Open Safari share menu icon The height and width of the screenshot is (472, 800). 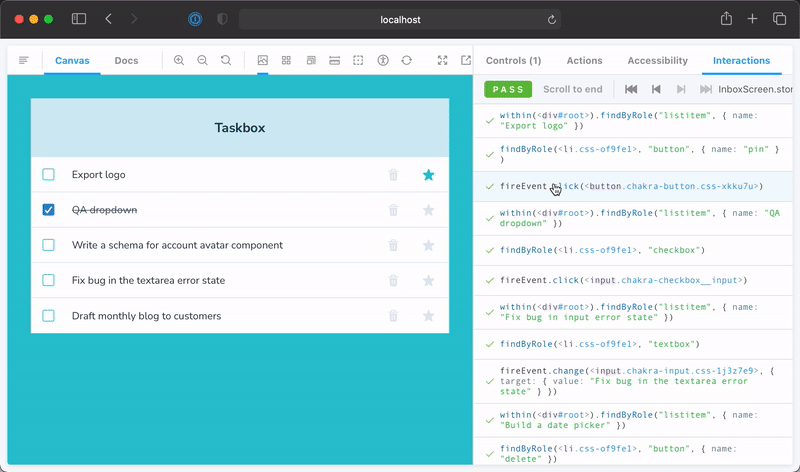point(726,19)
